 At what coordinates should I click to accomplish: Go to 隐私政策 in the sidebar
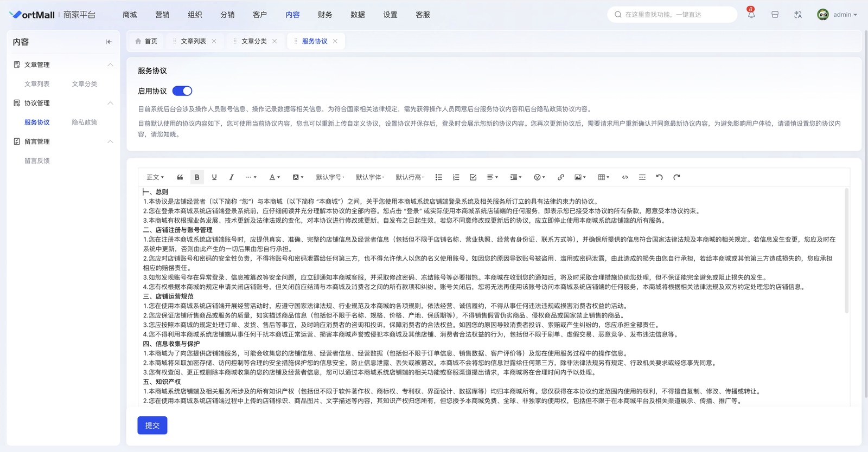[85, 122]
